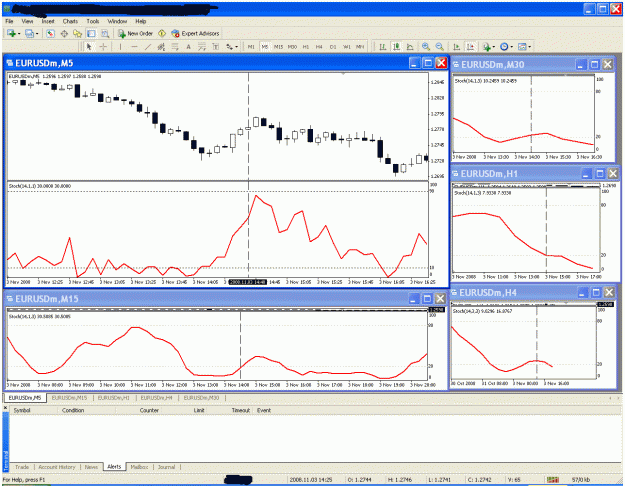The image size is (625, 486).
Task: Open the Journal terminal tab
Action: click(x=166, y=467)
